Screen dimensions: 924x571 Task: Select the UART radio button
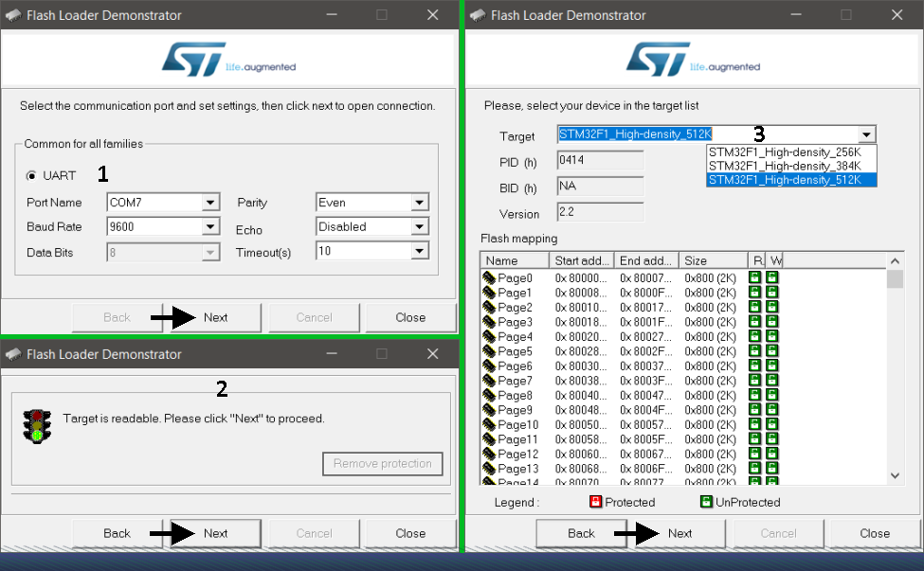(x=32, y=174)
